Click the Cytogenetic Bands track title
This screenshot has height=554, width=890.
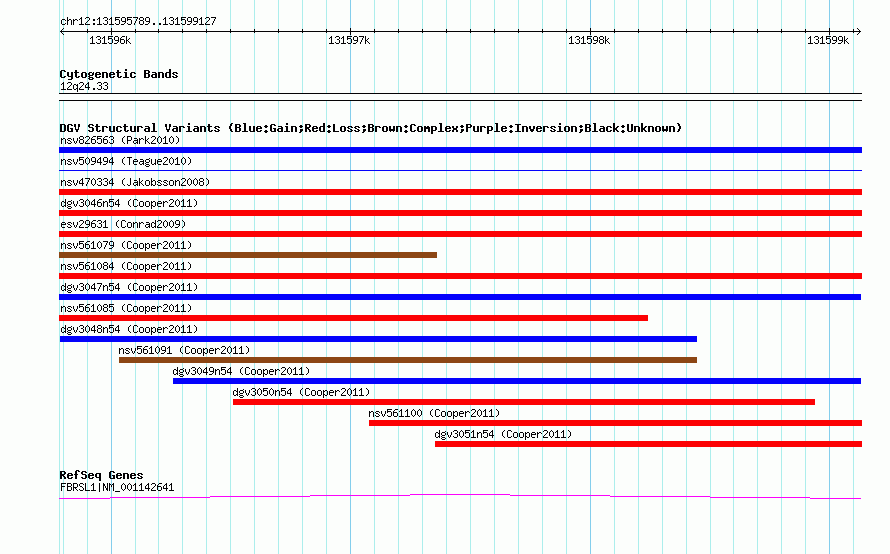[x=119, y=74]
